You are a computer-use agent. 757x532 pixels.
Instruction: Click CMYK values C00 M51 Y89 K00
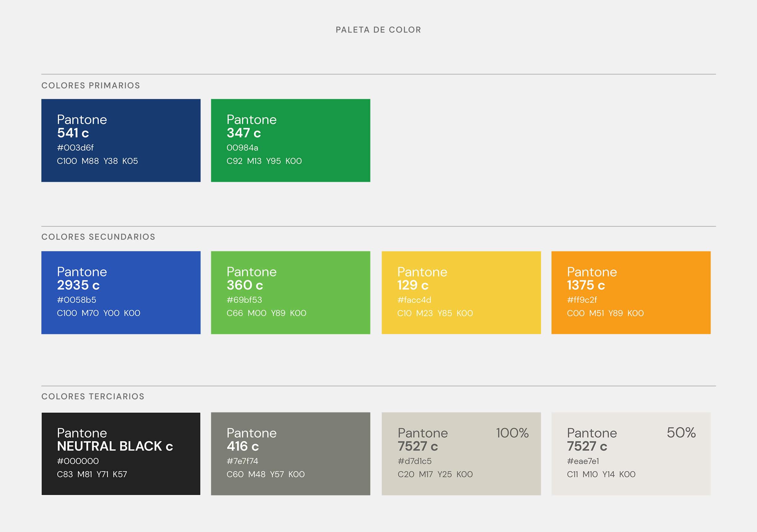(x=605, y=313)
